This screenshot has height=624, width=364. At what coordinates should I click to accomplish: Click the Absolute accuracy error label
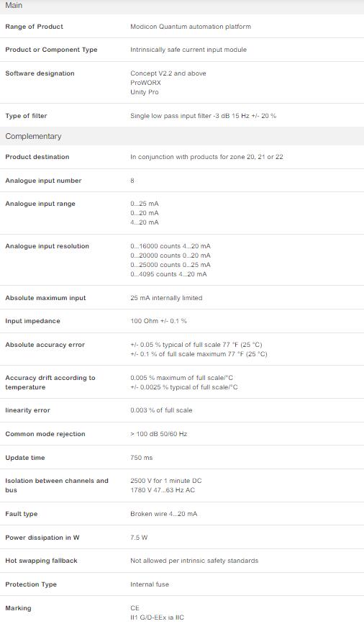point(45,345)
